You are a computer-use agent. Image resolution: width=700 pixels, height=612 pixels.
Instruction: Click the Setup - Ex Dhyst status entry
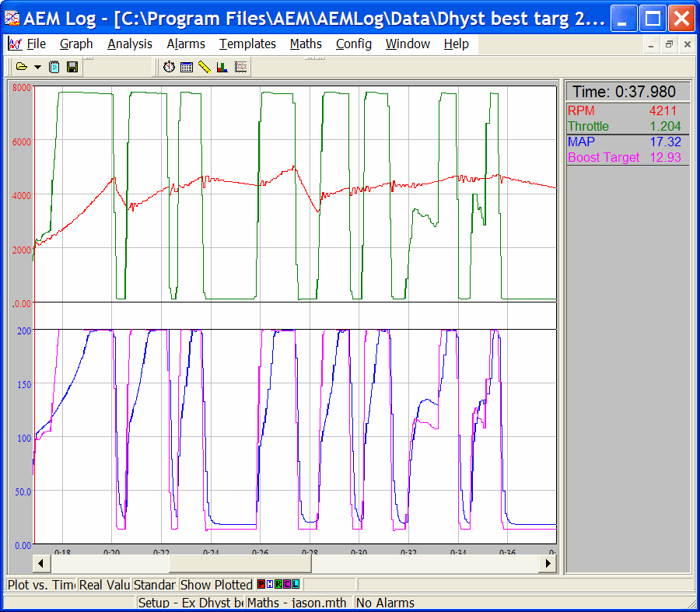tap(191, 603)
